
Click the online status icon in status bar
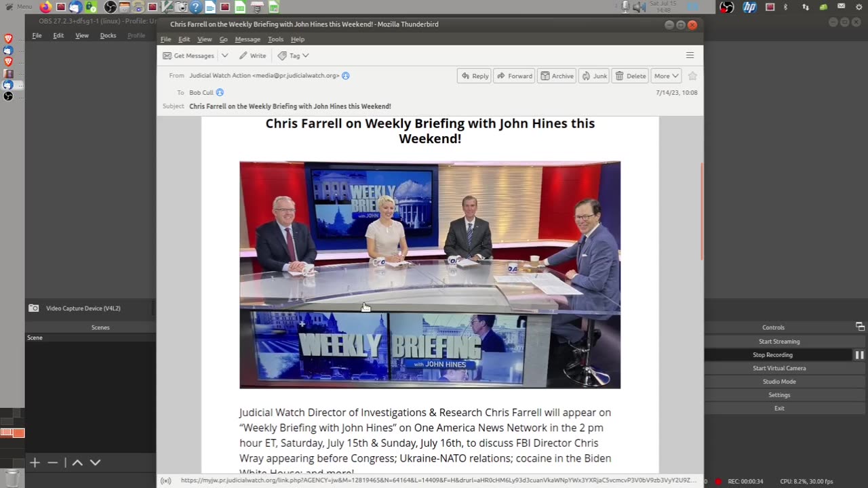[x=165, y=481]
